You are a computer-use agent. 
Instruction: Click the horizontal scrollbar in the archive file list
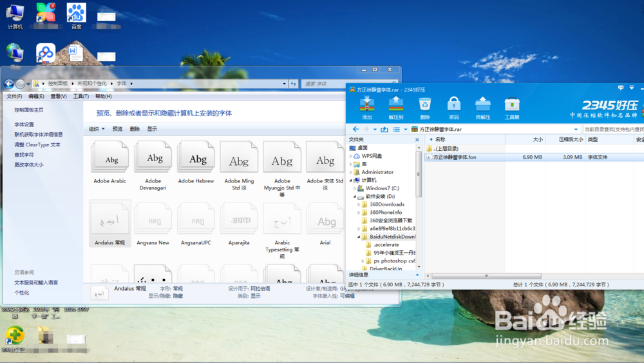(x=486, y=276)
